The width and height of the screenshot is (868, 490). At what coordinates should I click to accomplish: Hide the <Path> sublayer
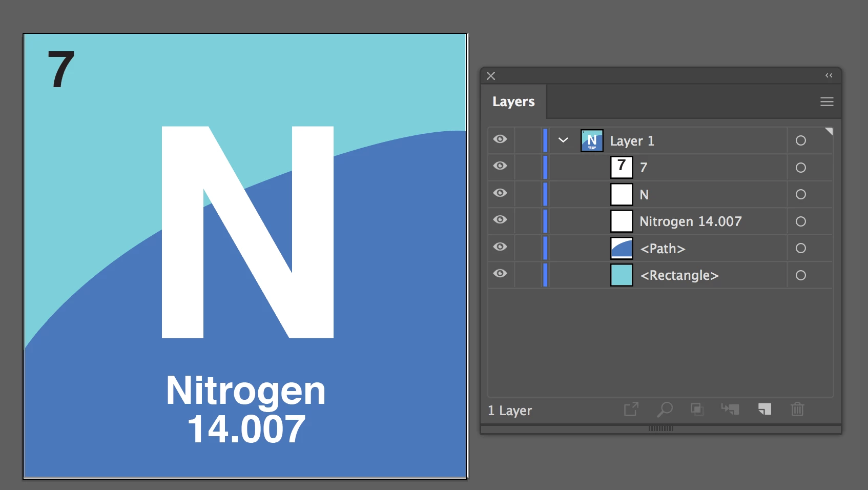[x=500, y=247]
